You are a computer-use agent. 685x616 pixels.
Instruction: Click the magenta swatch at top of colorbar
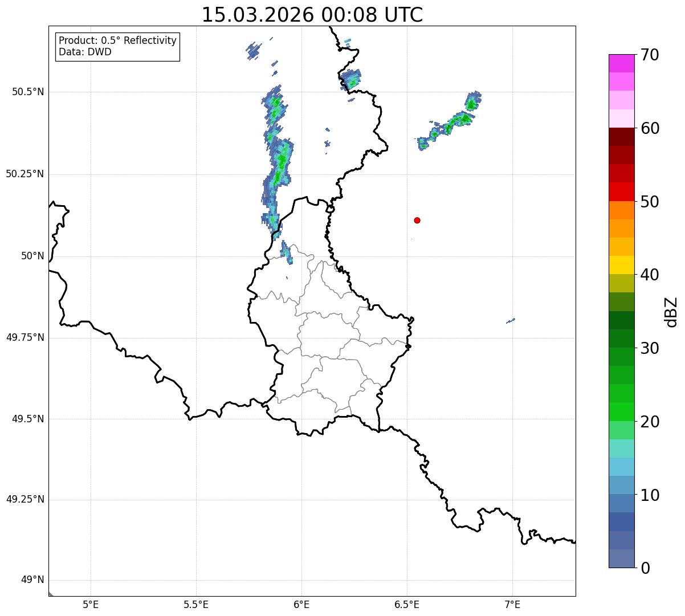(x=622, y=63)
